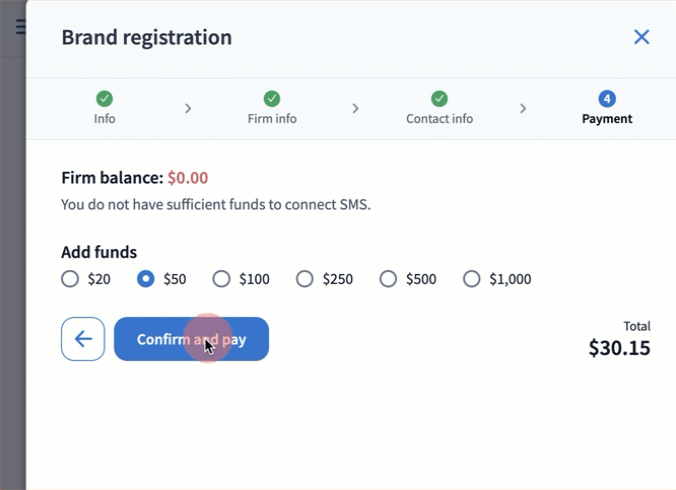Click the step 4 Payment circle icon

pyautogui.click(x=607, y=99)
